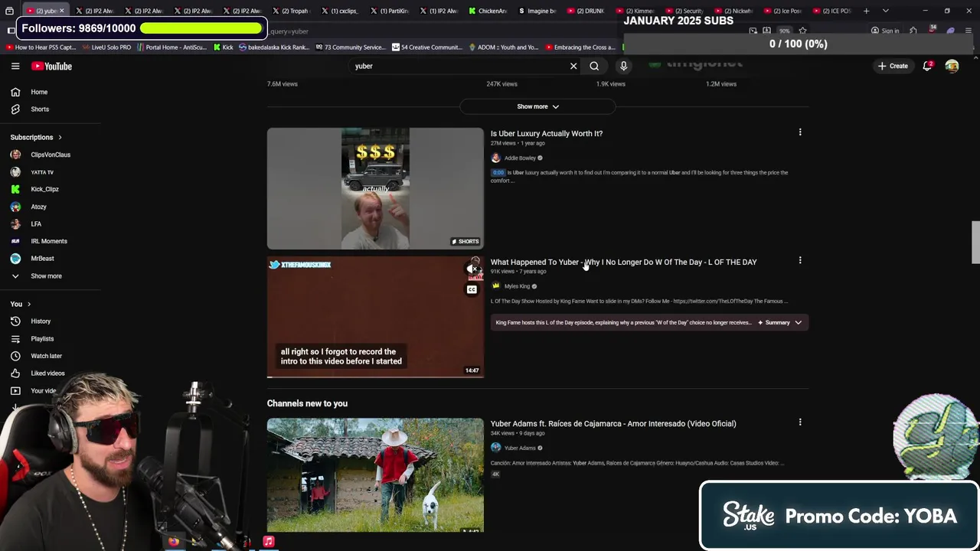The image size is (980, 551).
Task: Open the How to Hear PS5 bookmark
Action: click(x=41, y=47)
